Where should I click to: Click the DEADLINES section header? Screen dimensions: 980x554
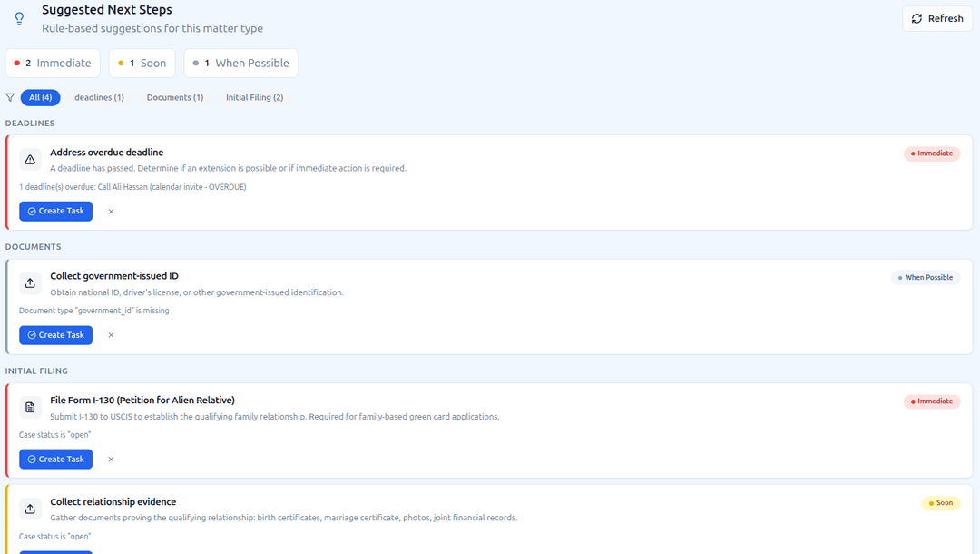(x=30, y=124)
